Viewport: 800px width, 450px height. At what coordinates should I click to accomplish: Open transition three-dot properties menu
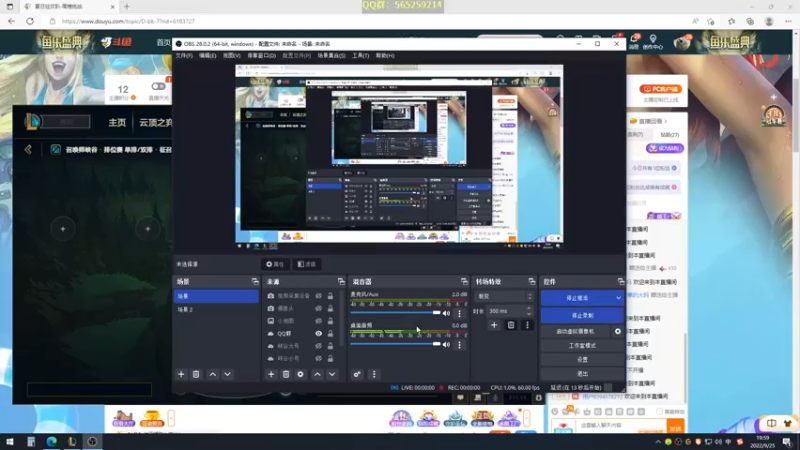[x=528, y=325]
